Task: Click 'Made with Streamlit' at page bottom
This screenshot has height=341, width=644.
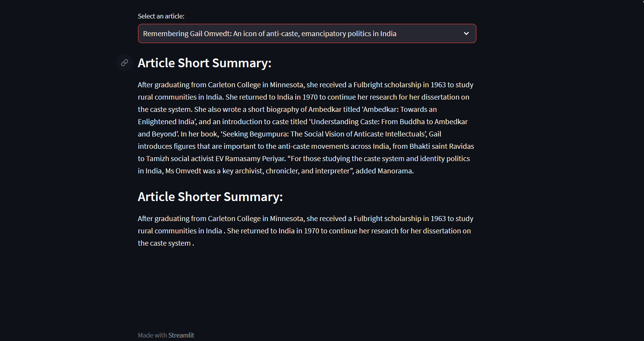Action: pos(166,335)
